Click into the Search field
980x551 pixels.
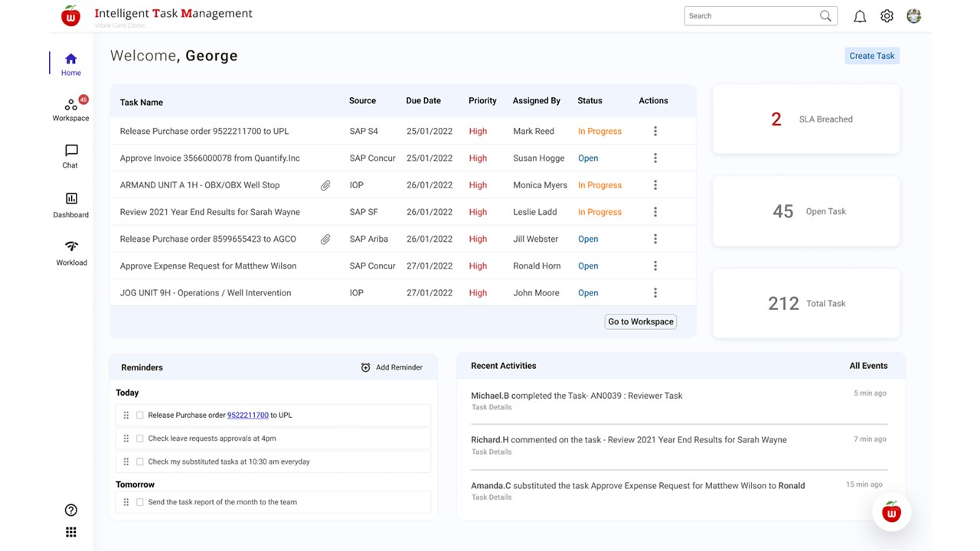click(x=750, y=16)
